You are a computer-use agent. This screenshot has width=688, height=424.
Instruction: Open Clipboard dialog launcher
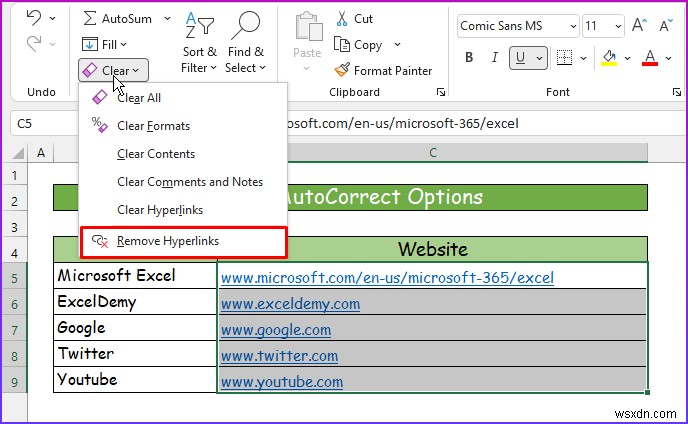click(441, 92)
